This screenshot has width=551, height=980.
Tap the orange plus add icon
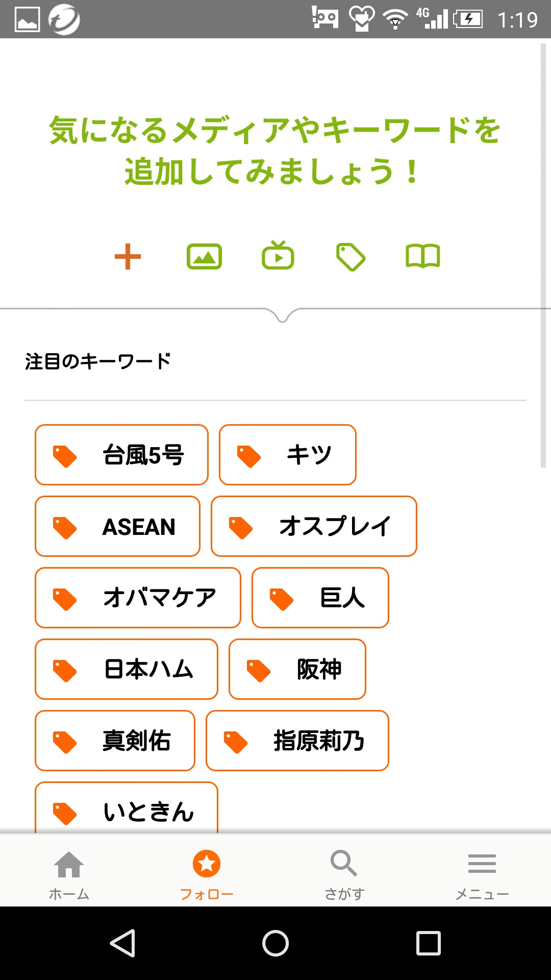coord(128,256)
